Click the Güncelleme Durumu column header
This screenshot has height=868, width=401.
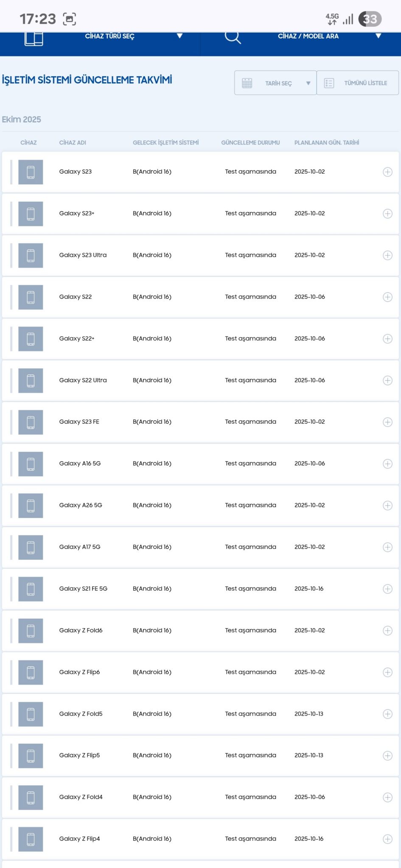click(x=250, y=143)
